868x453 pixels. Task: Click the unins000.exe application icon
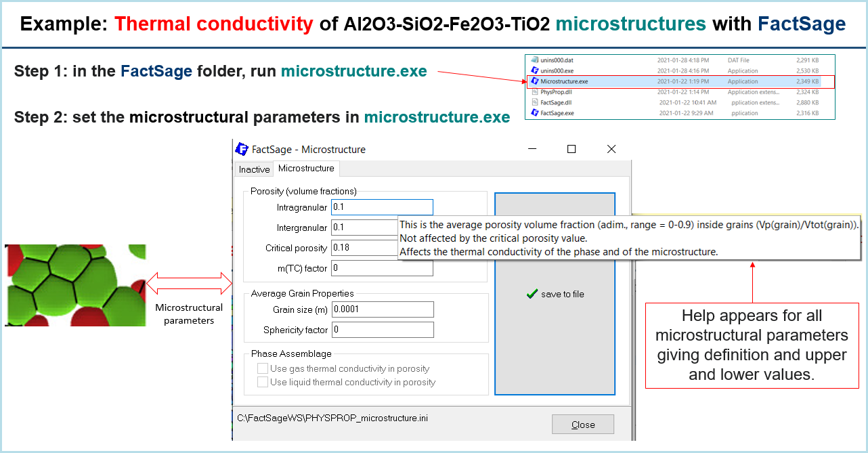535,70
